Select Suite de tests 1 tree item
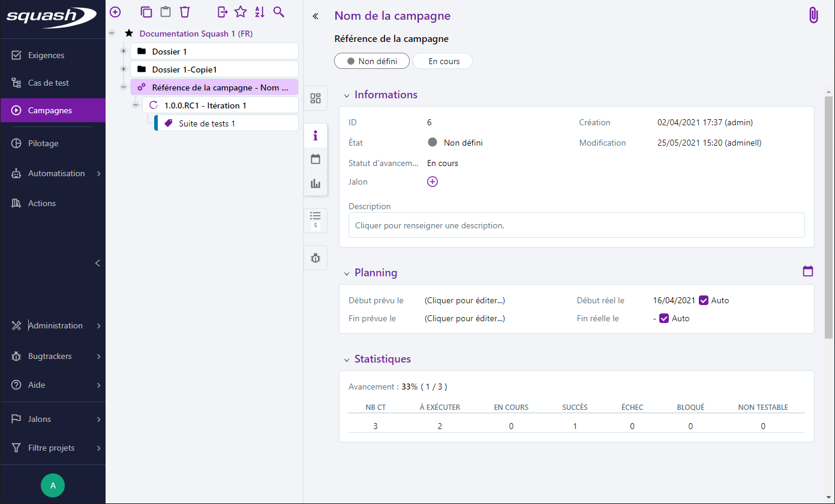This screenshot has height=504, width=835. click(207, 123)
